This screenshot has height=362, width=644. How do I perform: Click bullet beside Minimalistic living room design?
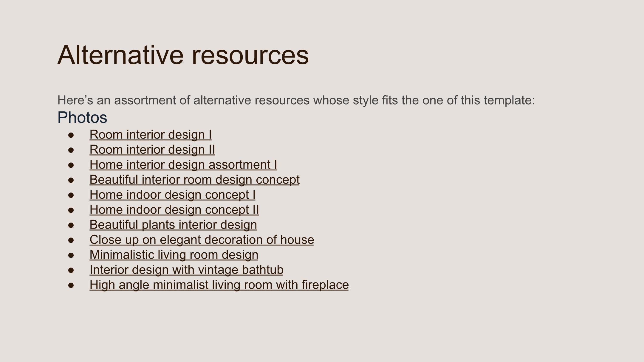[x=71, y=255]
